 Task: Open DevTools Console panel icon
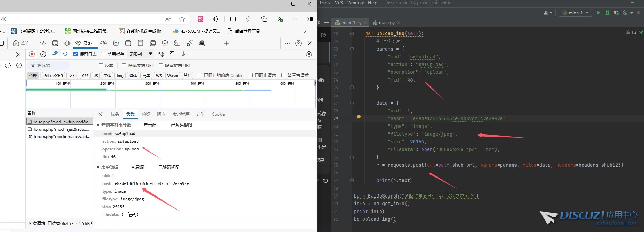55,43
